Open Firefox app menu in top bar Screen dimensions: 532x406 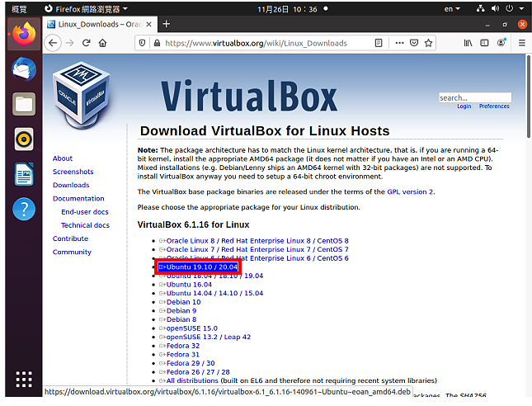tap(86, 9)
